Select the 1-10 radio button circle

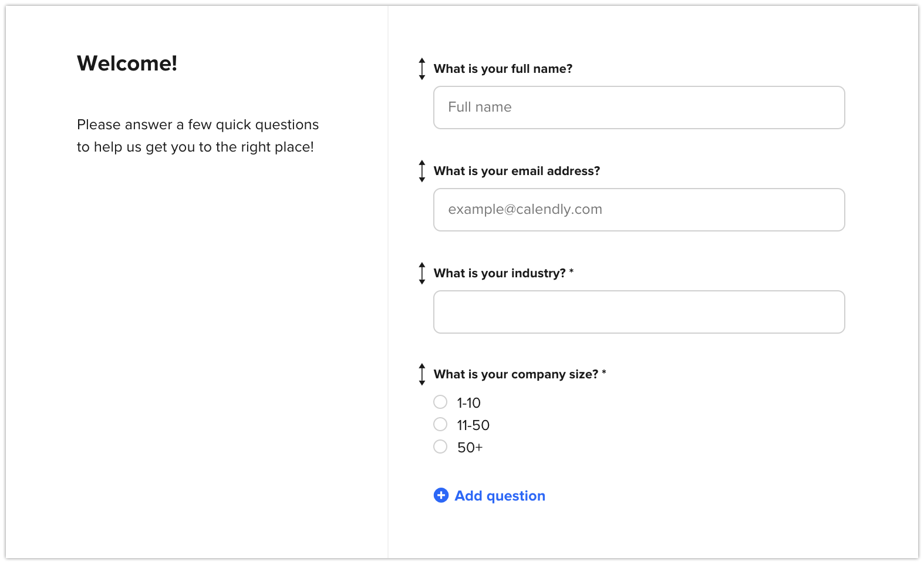point(440,402)
